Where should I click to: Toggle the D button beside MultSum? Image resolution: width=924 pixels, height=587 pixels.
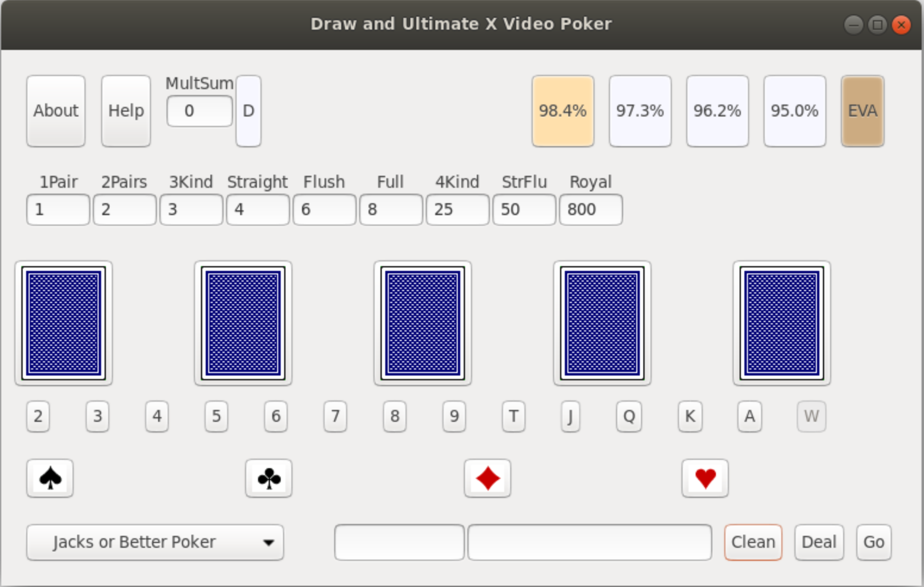pos(249,111)
